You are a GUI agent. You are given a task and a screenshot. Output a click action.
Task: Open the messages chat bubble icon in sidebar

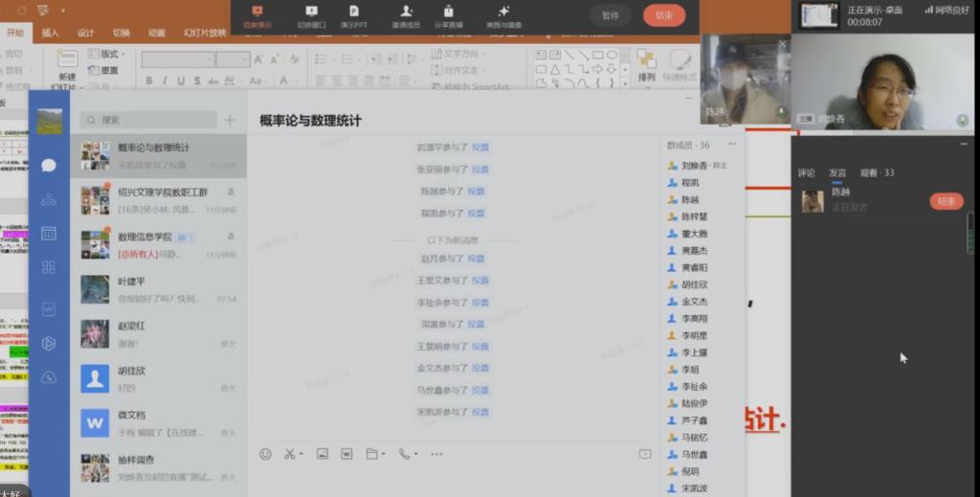tap(49, 165)
